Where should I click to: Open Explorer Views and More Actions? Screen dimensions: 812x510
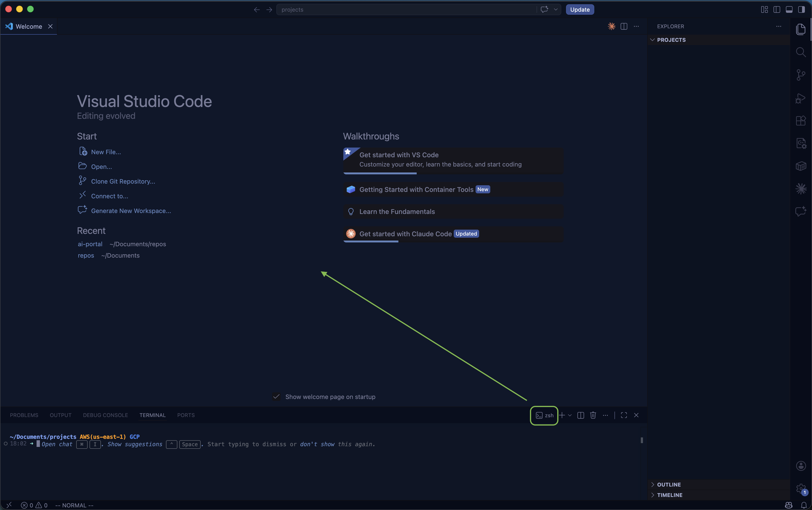click(x=779, y=26)
